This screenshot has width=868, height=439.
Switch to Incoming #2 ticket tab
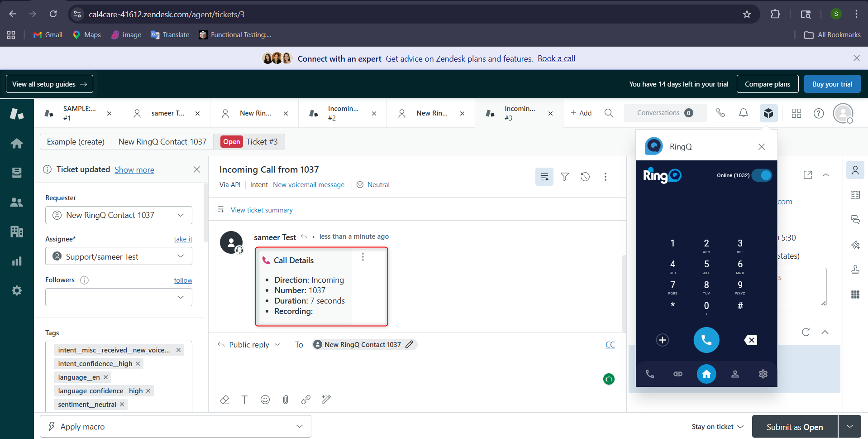pos(343,113)
